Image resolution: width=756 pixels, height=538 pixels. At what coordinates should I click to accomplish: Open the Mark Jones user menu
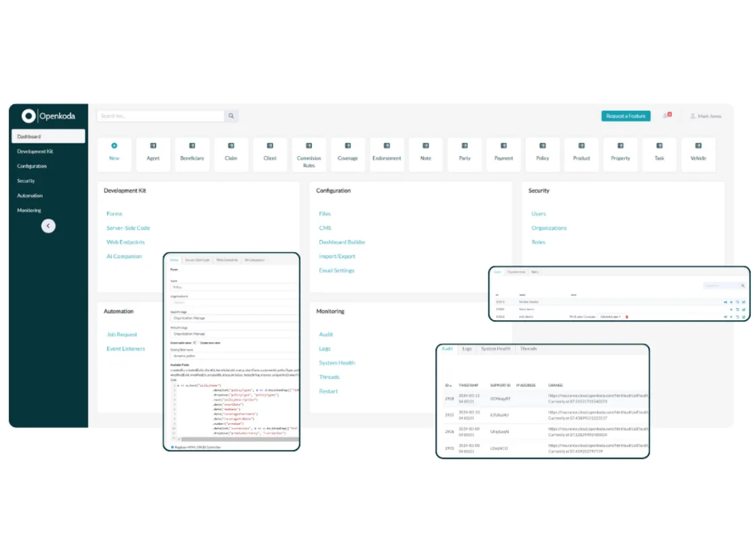click(x=706, y=116)
